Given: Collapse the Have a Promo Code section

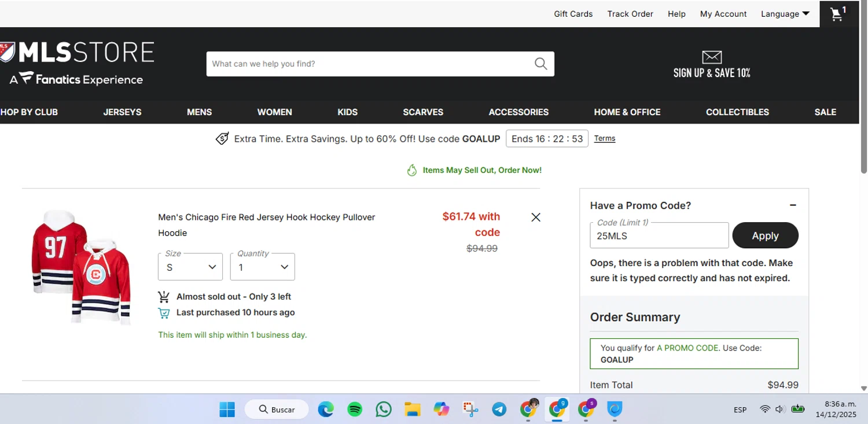Looking at the screenshot, I should pyautogui.click(x=793, y=205).
